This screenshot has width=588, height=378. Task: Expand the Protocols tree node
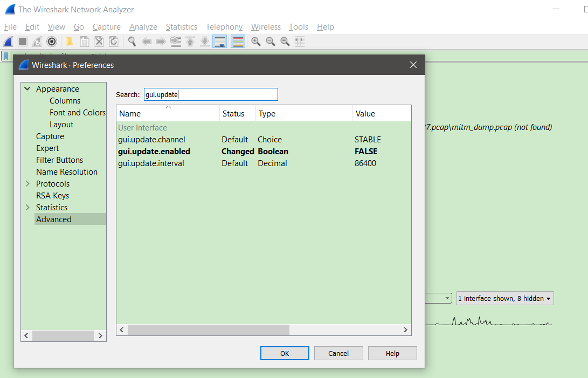click(x=27, y=183)
